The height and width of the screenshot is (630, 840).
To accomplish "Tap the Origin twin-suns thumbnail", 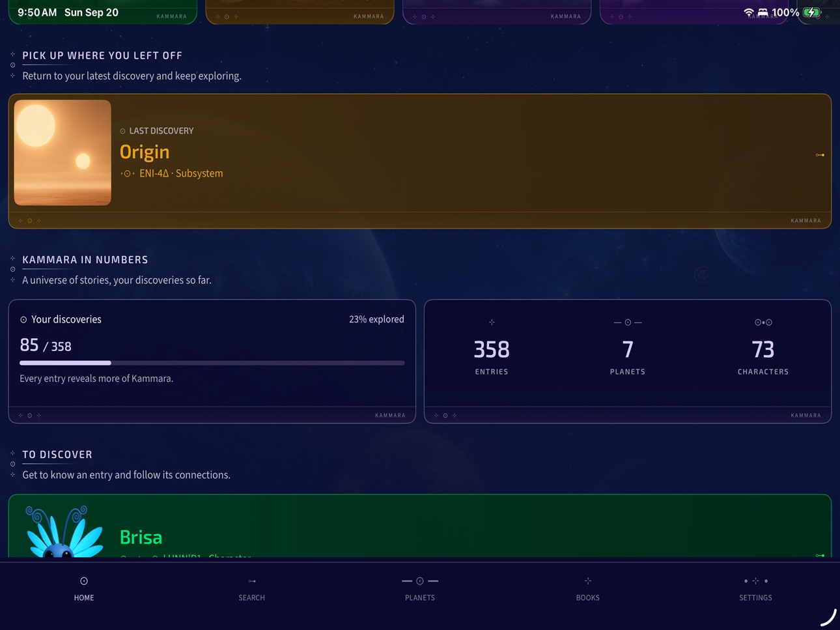I will click(63, 152).
